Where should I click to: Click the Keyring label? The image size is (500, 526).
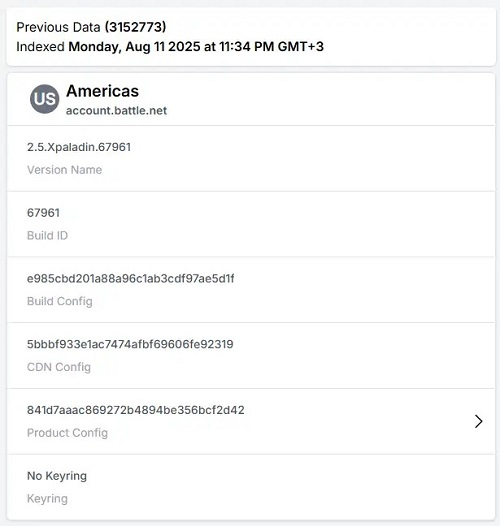(x=47, y=498)
